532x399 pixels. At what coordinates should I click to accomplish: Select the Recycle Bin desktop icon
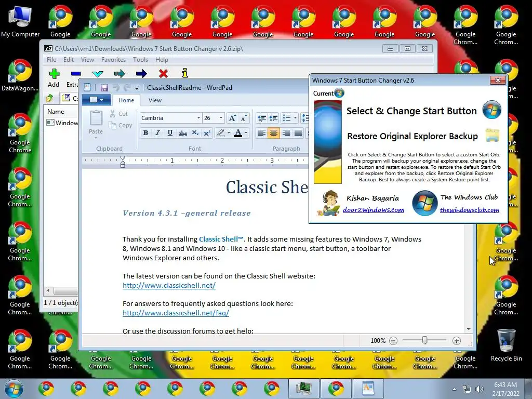(506, 345)
